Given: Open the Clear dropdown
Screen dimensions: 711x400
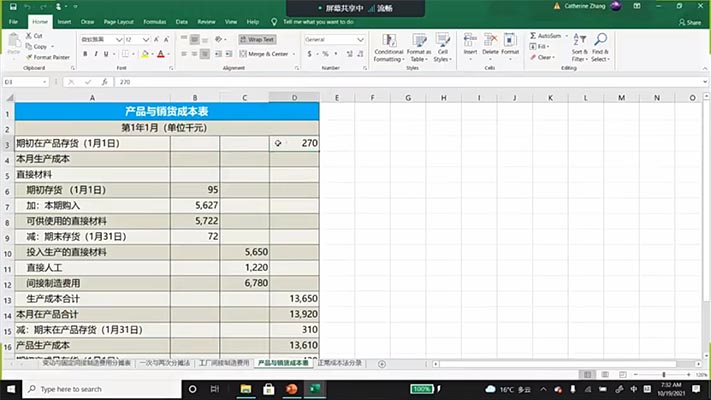Looking at the screenshot, I should pos(543,57).
